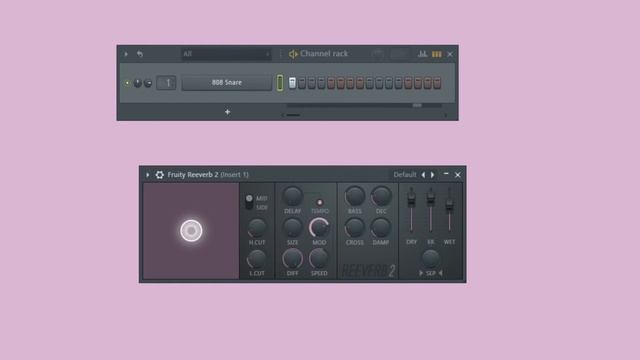
Task: Click the DRY level slider
Action: coord(411,200)
